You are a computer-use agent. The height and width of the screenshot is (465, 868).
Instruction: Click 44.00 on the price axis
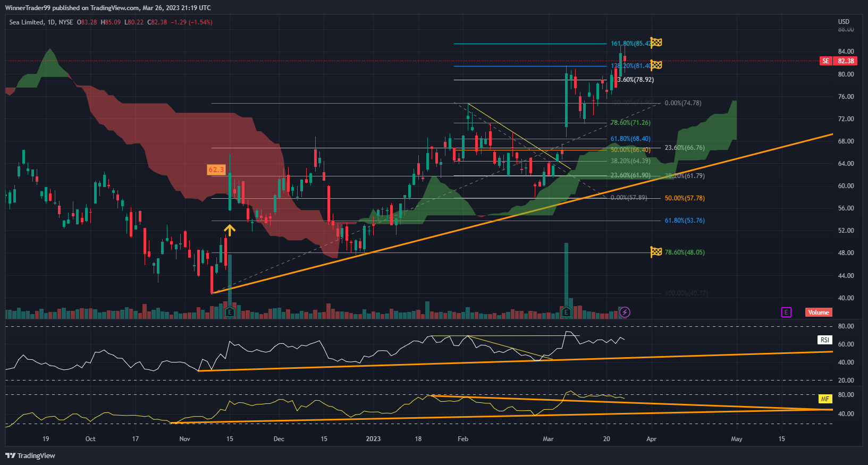tap(846, 276)
